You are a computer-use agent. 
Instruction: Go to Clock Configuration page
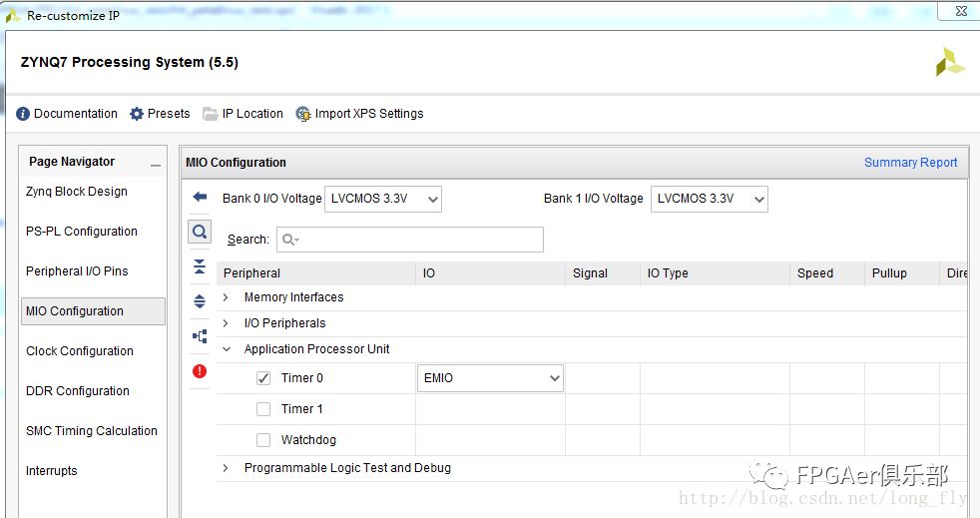click(80, 351)
